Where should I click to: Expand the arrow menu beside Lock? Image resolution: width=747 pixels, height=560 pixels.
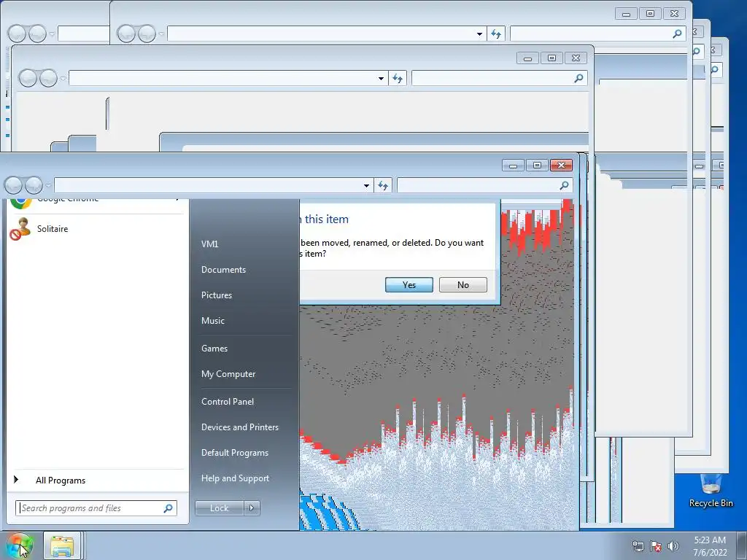(252, 508)
